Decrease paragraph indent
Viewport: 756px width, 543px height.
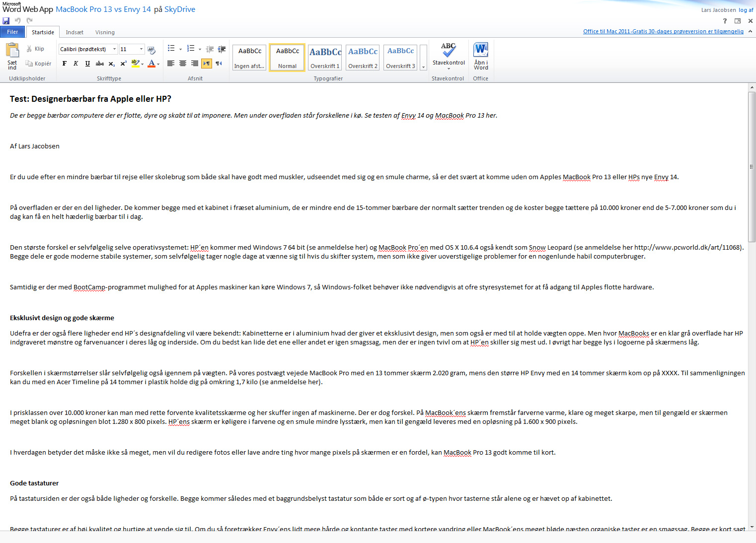[210, 49]
